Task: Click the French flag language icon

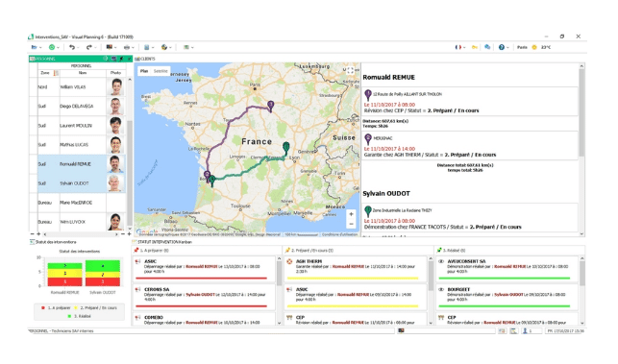Action: (x=458, y=47)
